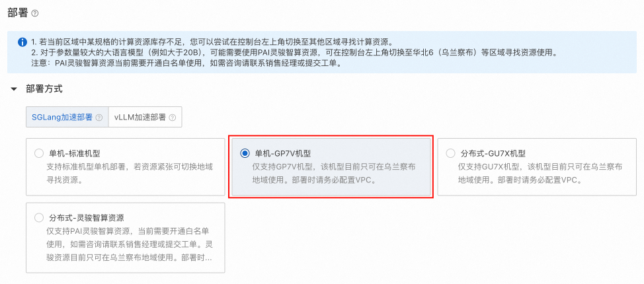Click the 单机-GP7V机型 card description text
Image resolution: width=644 pixels, height=284 pixels.
pos(334,174)
